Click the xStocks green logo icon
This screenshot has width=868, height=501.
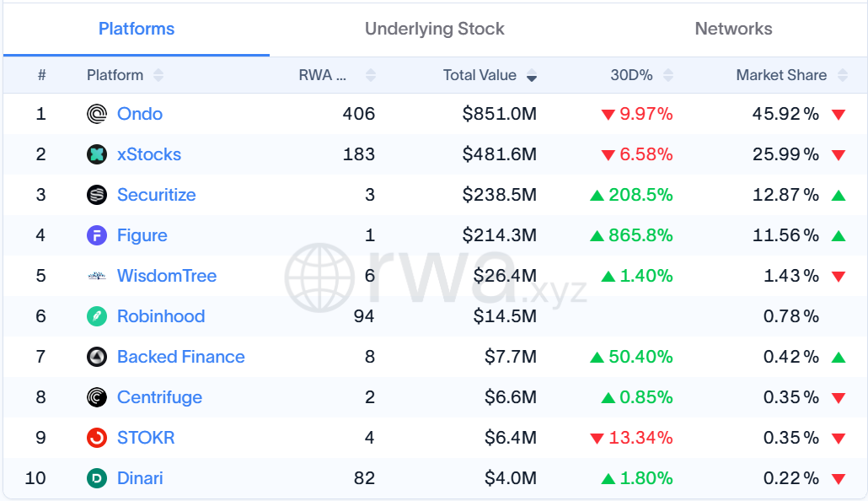[x=97, y=154]
